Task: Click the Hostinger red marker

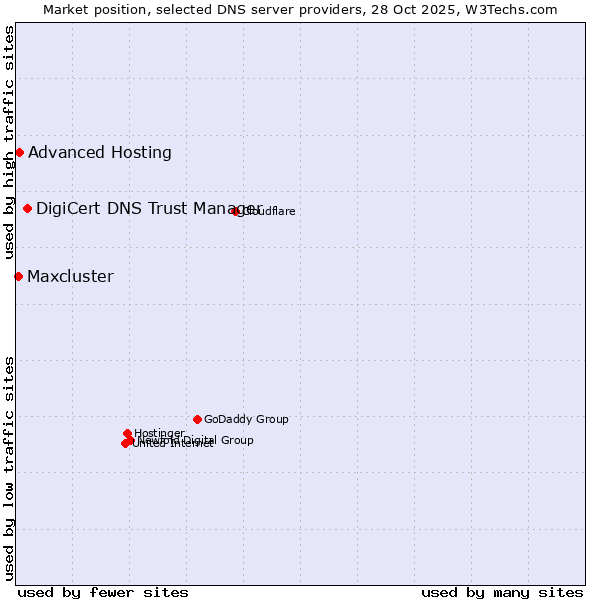Action: pyautogui.click(x=127, y=434)
